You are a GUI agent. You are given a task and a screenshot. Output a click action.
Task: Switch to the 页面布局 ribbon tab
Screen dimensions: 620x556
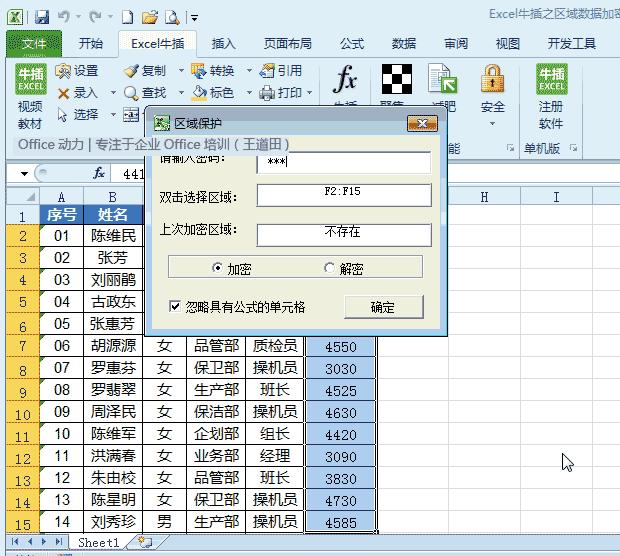288,43
